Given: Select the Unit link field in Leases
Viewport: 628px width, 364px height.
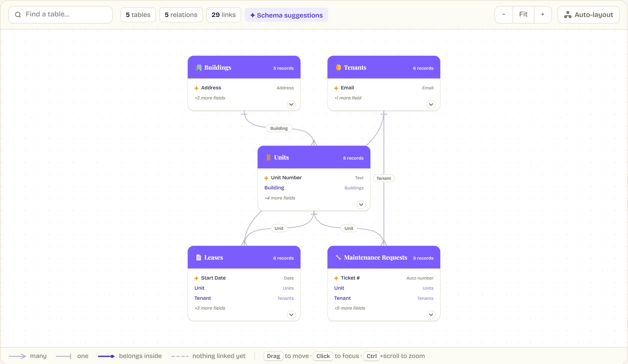Looking at the screenshot, I should pyautogui.click(x=244, y=288).
